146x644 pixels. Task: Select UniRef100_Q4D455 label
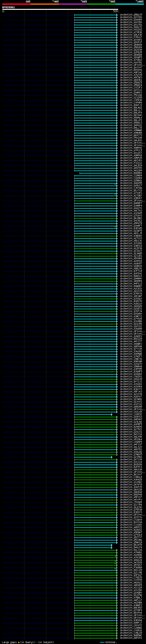coord(131,183)
